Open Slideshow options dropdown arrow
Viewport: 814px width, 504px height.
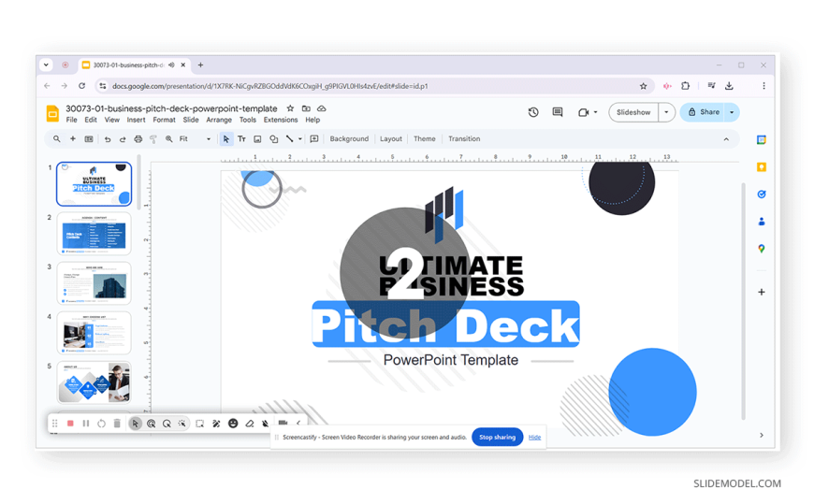(666, 112)
